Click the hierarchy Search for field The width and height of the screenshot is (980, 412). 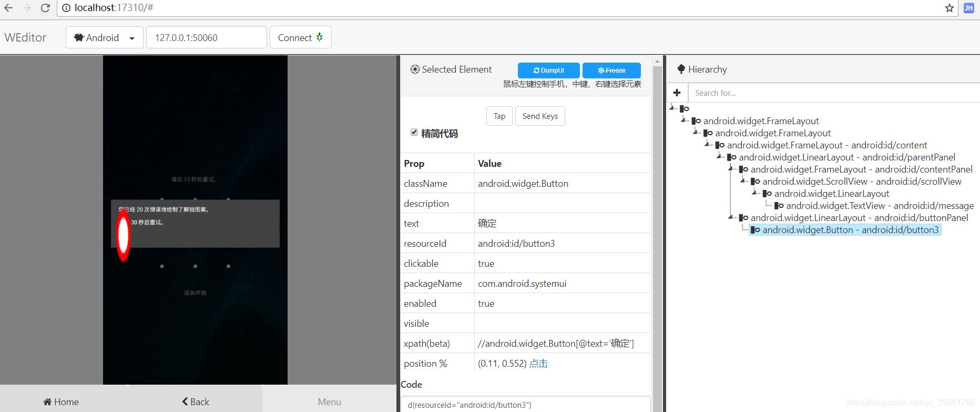coord(834,93)
